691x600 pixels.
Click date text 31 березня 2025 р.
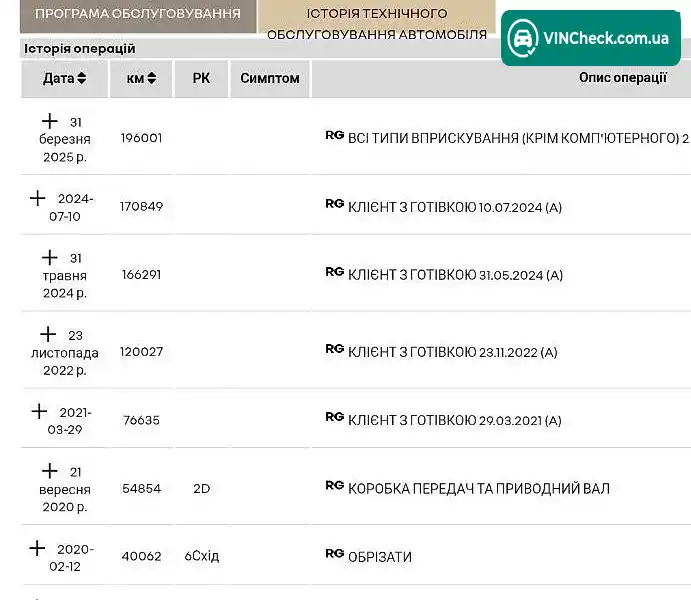tap(65, 139)
